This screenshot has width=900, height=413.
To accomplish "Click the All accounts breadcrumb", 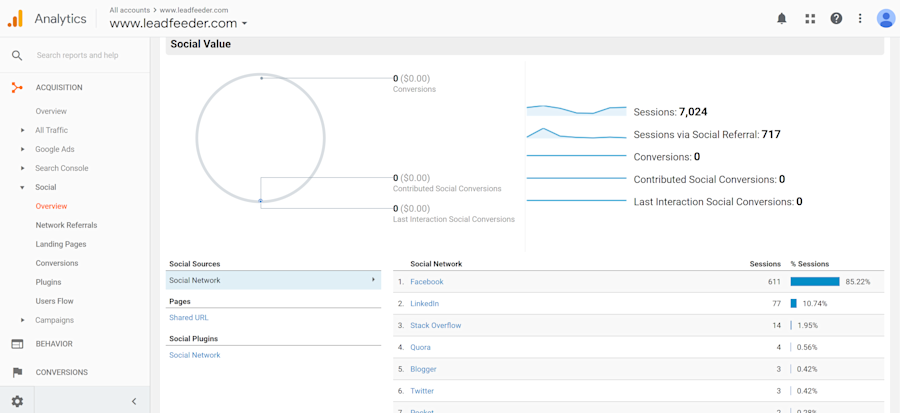I will (130, 10).
